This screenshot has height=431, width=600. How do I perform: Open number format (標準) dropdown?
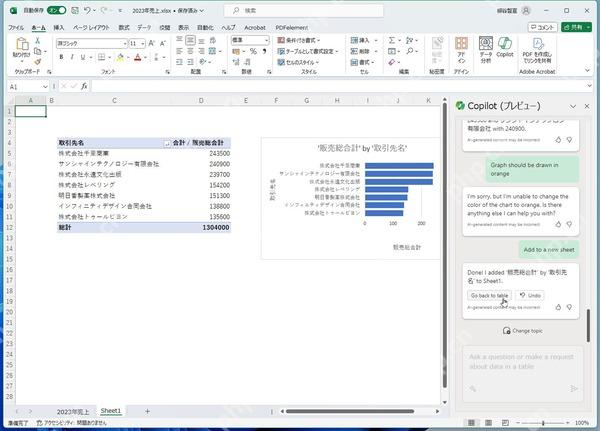266,40
